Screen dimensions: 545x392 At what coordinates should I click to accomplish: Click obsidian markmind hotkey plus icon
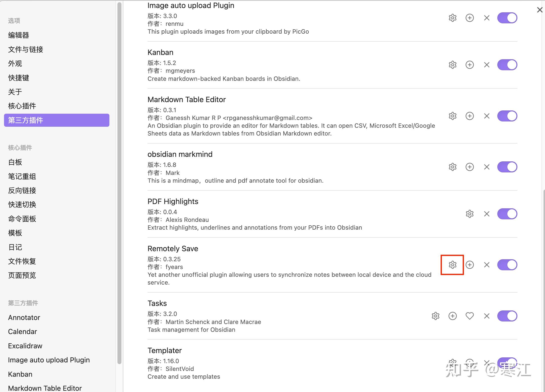point(469,167)
